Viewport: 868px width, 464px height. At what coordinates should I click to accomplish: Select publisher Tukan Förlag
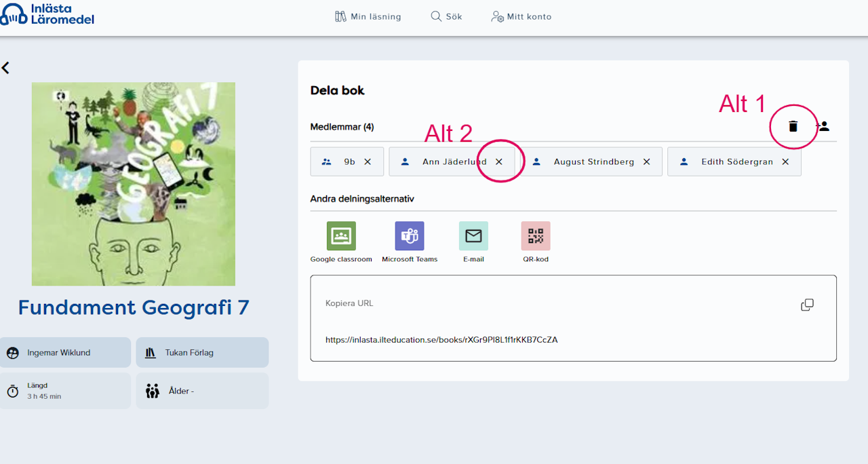pyautogui.click(x=202, y=353)
